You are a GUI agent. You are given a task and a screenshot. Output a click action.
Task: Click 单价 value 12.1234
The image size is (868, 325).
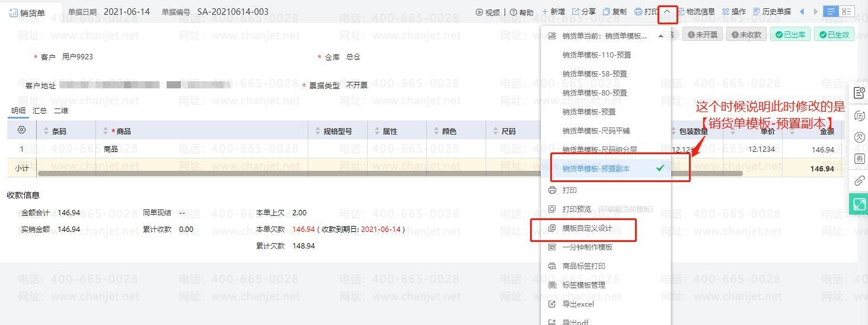762,149
